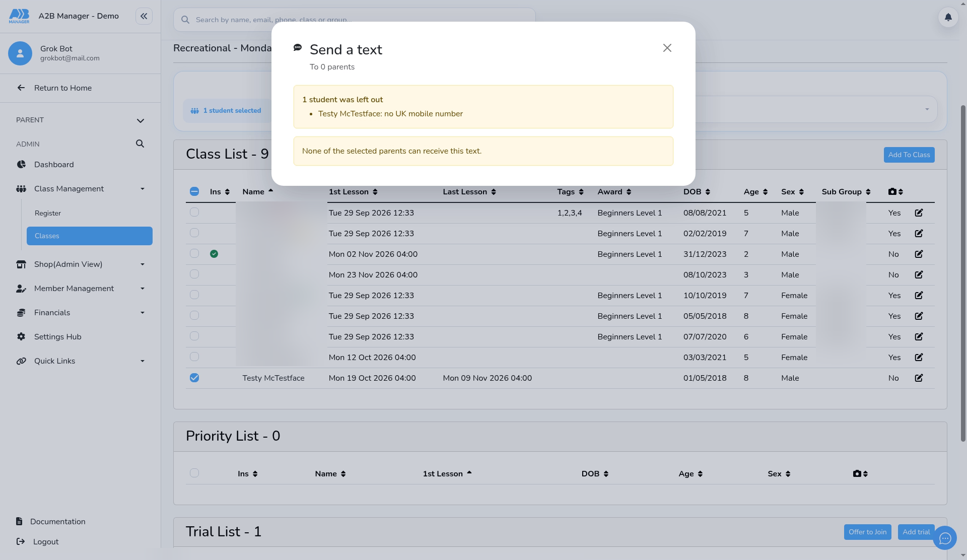Edit row with DOB 31/12/2023
The height and width of the screenshot is (560, 967).
(x=919, y=254)
